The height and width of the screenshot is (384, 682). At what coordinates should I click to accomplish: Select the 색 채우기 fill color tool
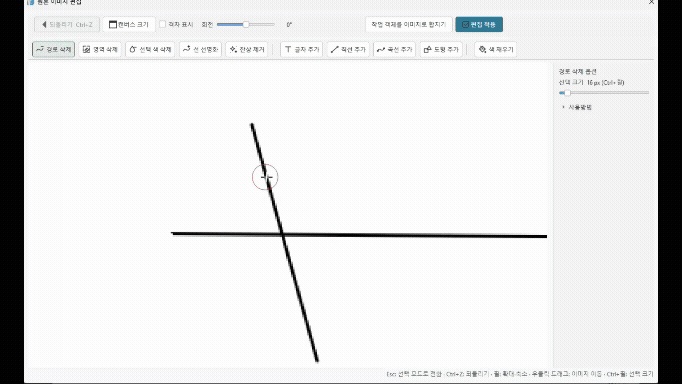point(496,50)
